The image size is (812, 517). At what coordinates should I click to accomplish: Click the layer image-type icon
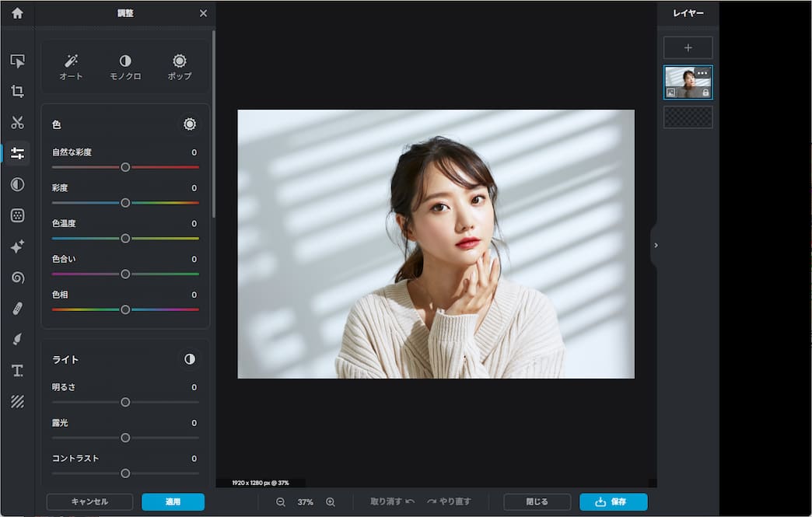click(x=671, y=93)
